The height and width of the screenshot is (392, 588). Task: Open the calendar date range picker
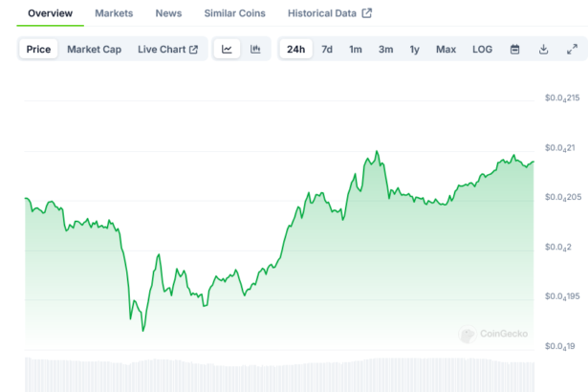514,50
